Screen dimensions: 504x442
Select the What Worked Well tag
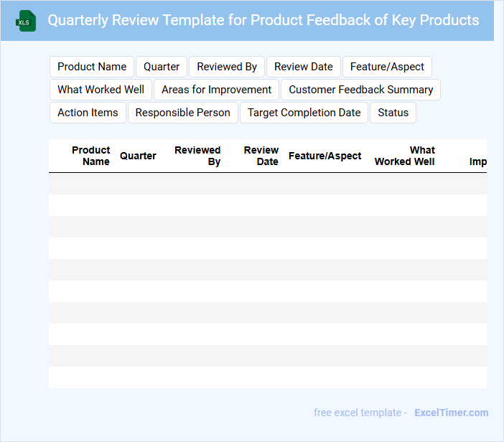tap(101, 90)
